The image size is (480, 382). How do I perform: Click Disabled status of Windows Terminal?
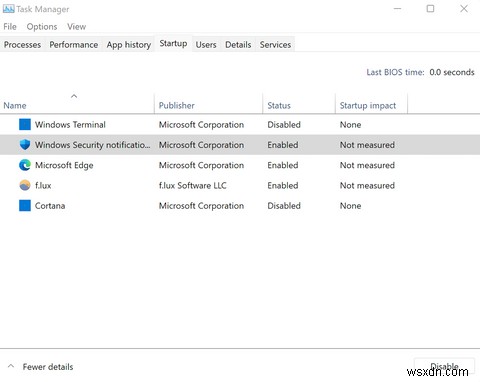(x=284, y=125)
